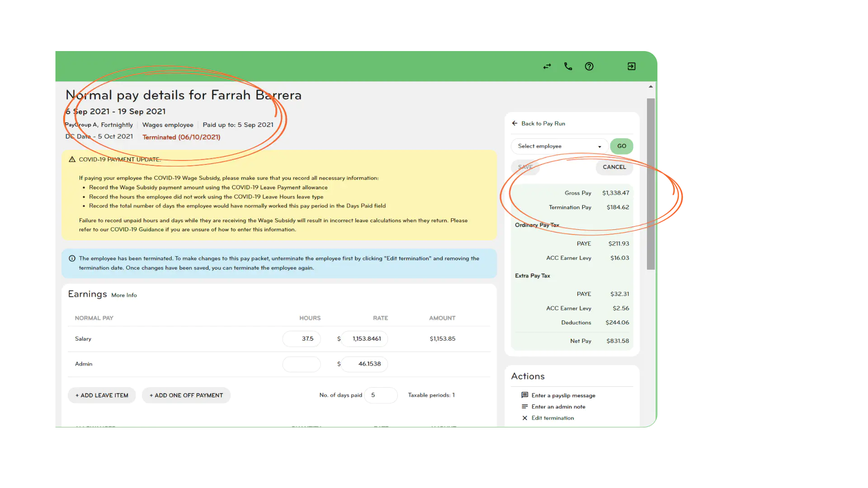Viewport: 868px width, 488px height.
Task: Click More Info link next to Earnings
Action: pos(124,295)
